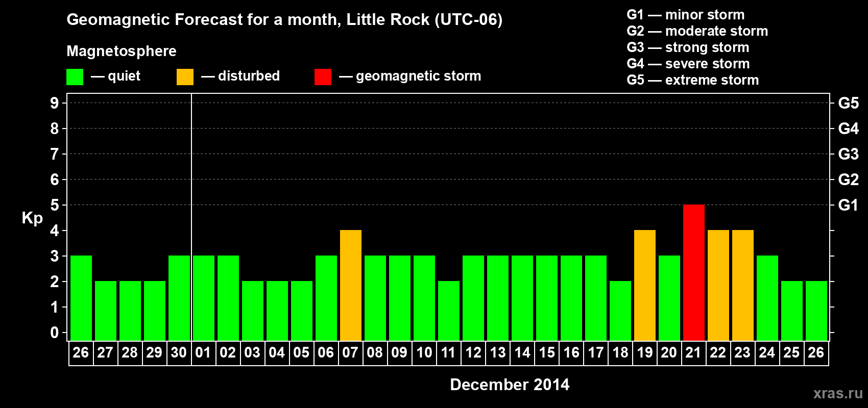Image resolution: width=868 pixels, height=408 pixels.
Task: Click the '— quiet' legend label
Action: click(115, 76)
